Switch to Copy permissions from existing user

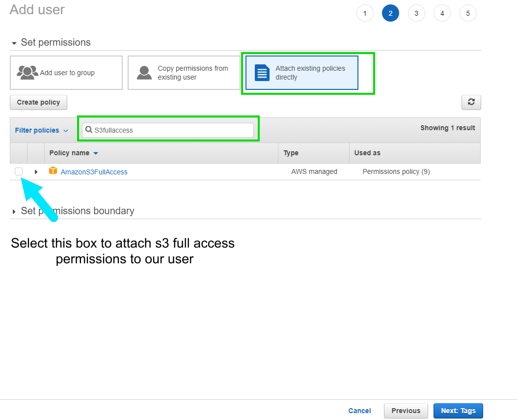[184, 72]
